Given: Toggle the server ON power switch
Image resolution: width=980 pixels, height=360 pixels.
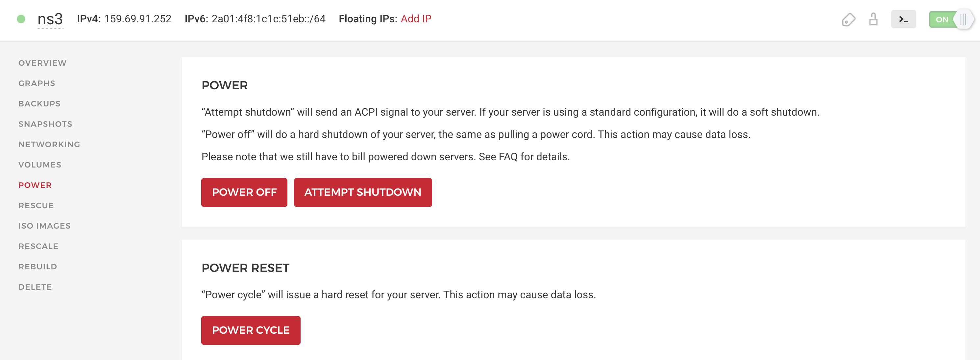Looking at the screenshot, I should (x=950, y=19).
